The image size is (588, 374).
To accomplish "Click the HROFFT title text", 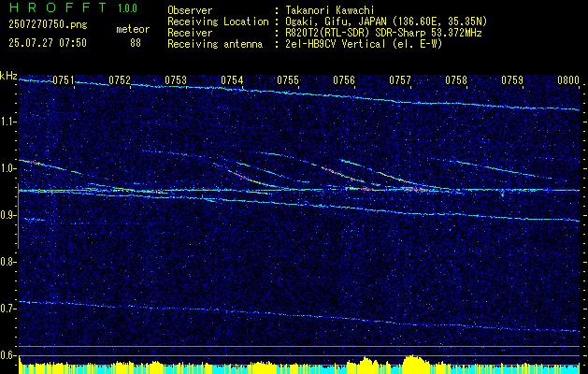I will [x=58, y=7].
